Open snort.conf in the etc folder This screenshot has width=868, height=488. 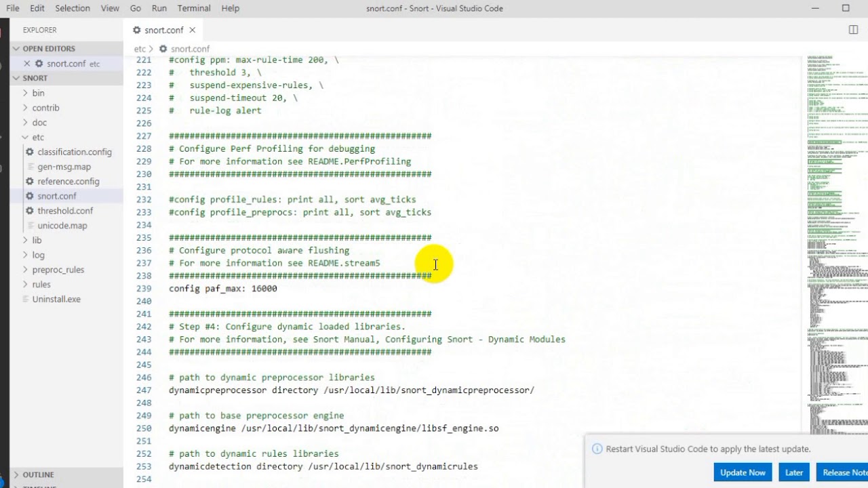57,196
